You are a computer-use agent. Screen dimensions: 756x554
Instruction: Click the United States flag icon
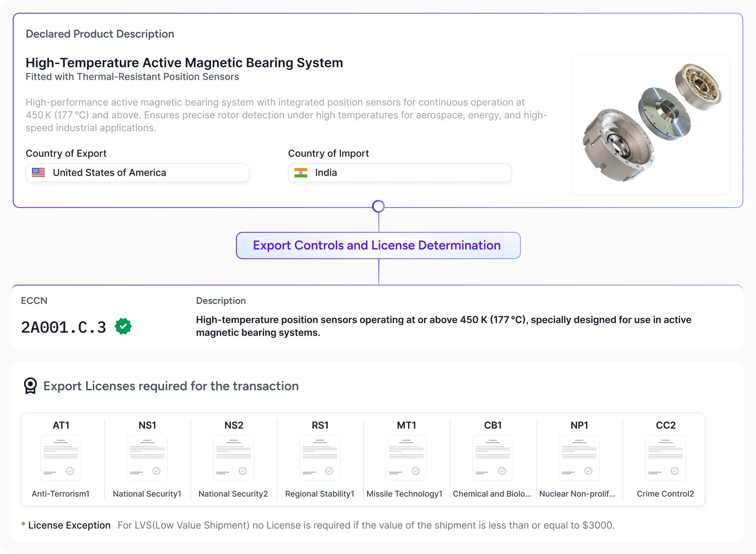tap(38, 172)
